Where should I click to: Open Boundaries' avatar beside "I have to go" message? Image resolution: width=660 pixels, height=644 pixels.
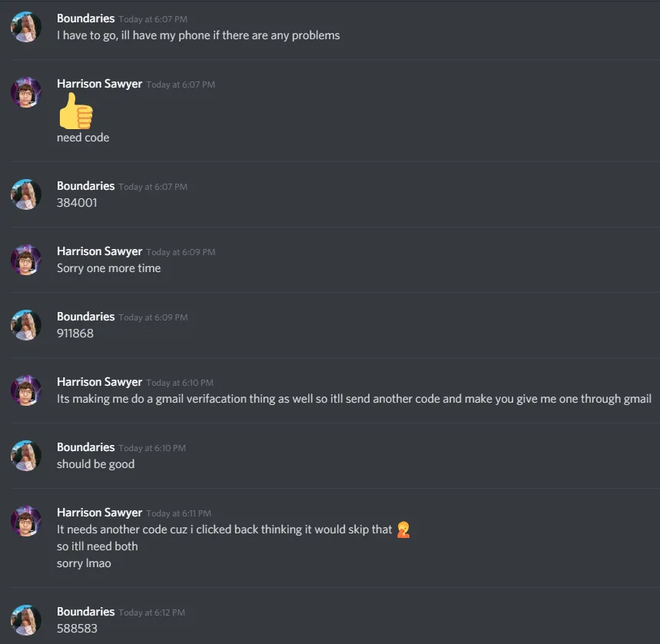click(x=26, y=27)
